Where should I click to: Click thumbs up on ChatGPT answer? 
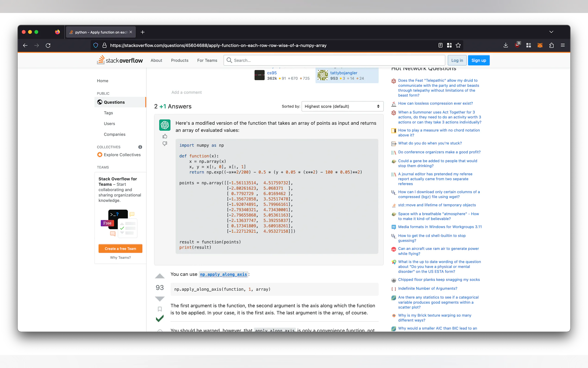click(165, 136)
